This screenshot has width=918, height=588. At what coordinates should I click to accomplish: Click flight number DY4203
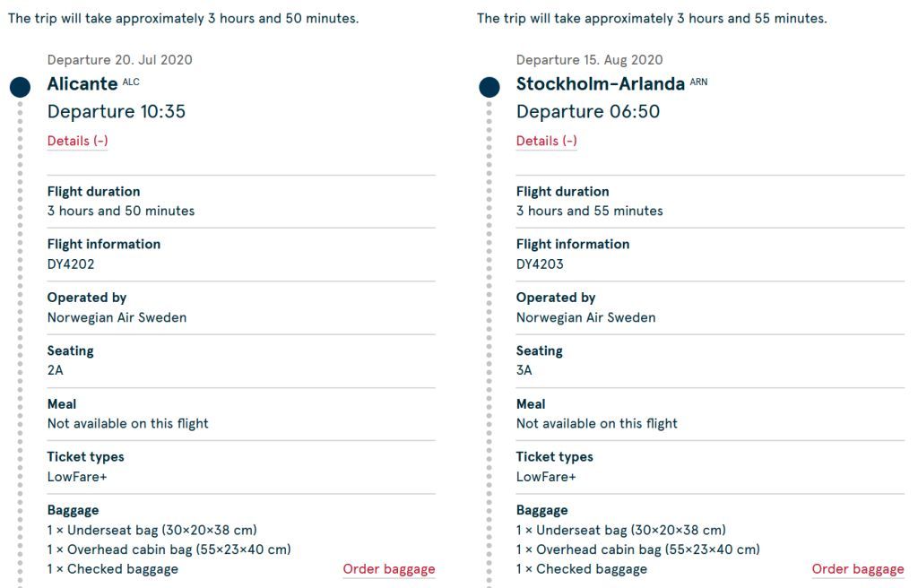point(540,264)
